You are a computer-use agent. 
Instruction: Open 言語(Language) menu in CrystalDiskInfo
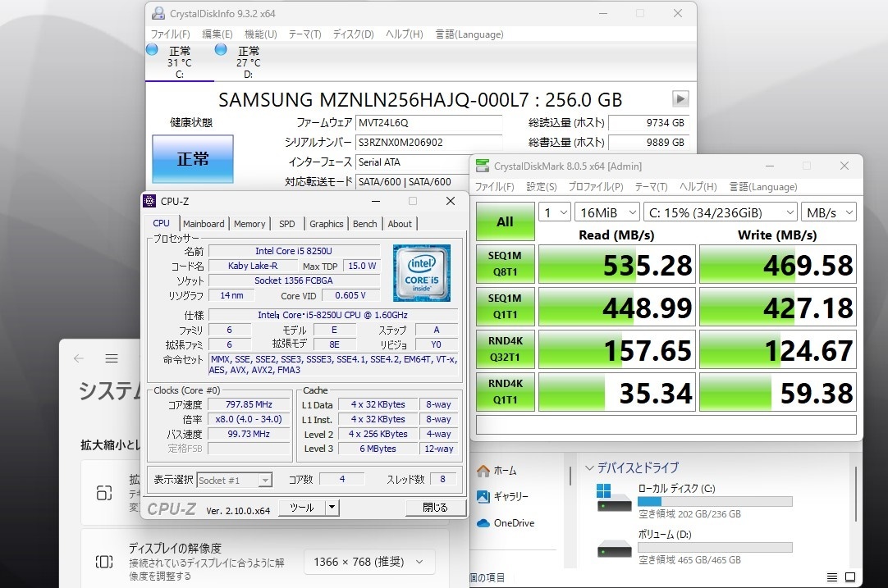click(x=469, y=34)
